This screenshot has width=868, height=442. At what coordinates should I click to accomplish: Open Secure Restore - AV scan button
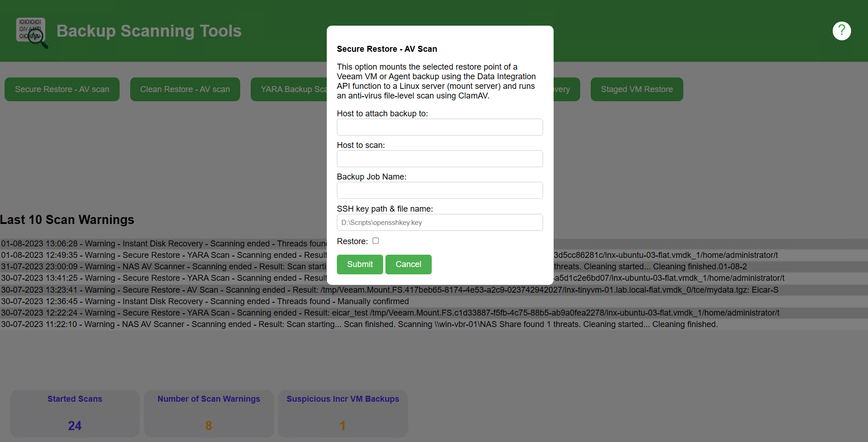coord(62,89)
